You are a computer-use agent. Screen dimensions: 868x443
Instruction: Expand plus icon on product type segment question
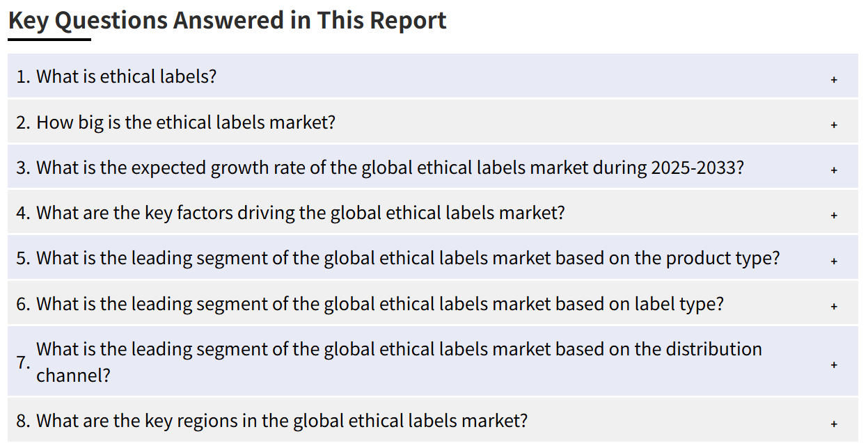click(x=833, y=261)
